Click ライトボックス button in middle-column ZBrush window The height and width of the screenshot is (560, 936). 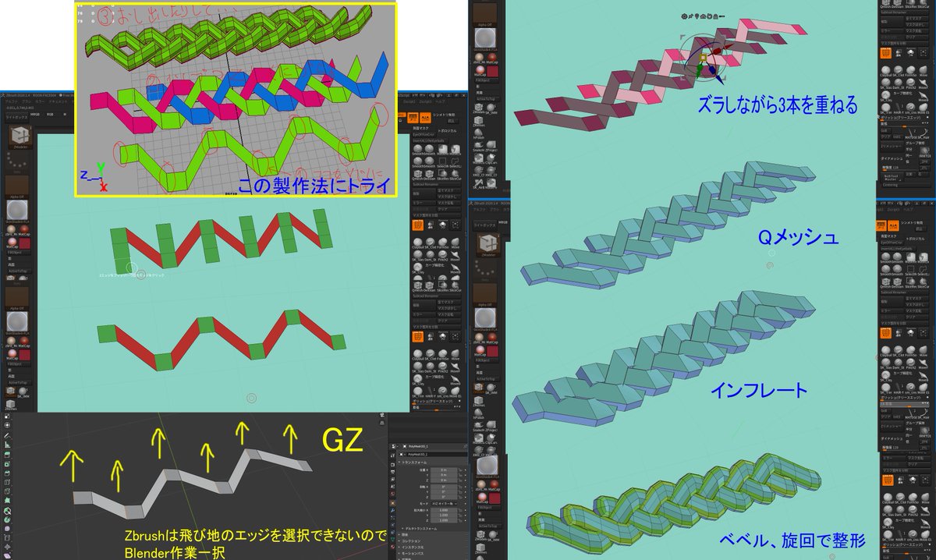point(484,225)
